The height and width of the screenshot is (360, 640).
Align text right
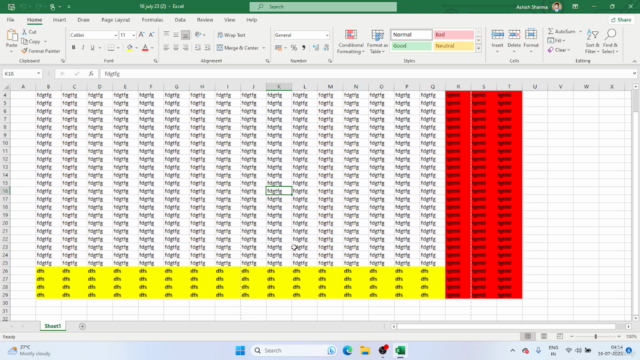click(x=185, y=48)
